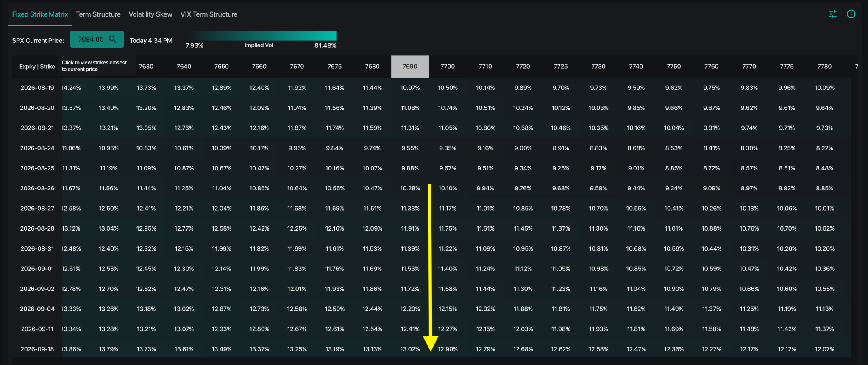Viewport: 868px width, 365px height.
Task: Select the highlighted 7690 strike column header
Action: (x=410, y=66)
